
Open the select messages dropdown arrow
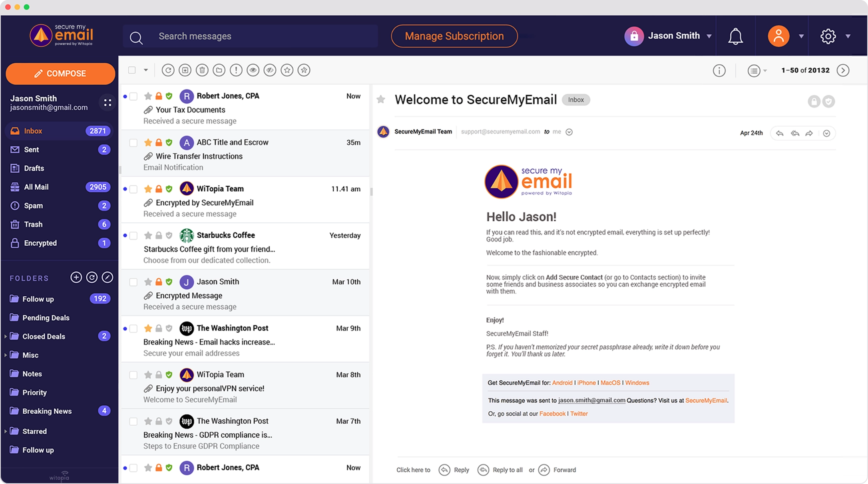(x=145, y=70)
